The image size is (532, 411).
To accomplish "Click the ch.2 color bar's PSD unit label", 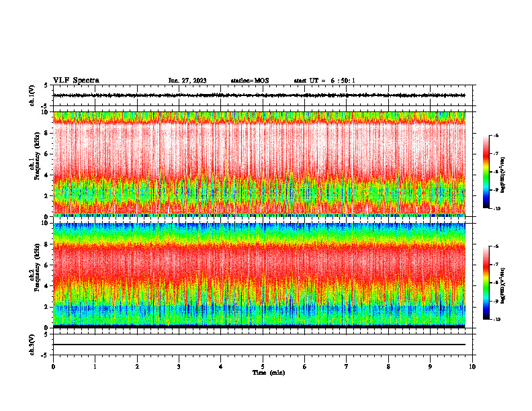I will click(503, 285).
